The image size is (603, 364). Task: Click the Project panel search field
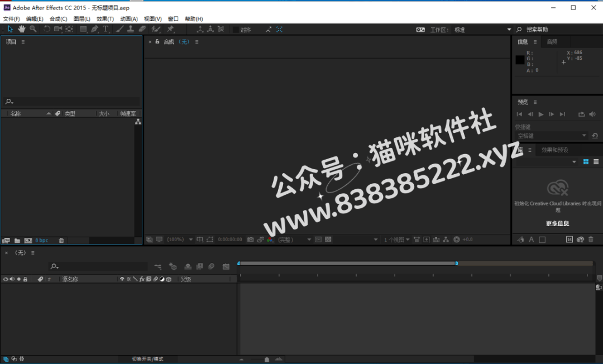click(71, 102)
